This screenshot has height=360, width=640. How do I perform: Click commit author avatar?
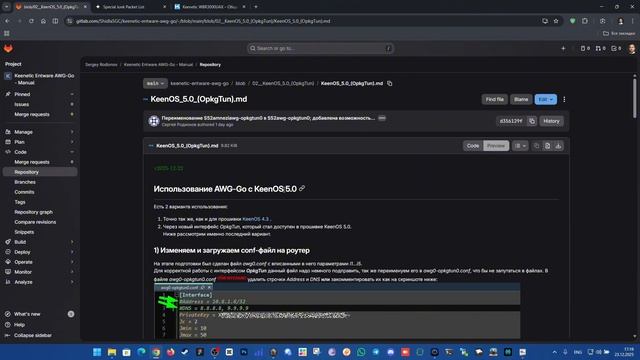click(x=154, y=121)
